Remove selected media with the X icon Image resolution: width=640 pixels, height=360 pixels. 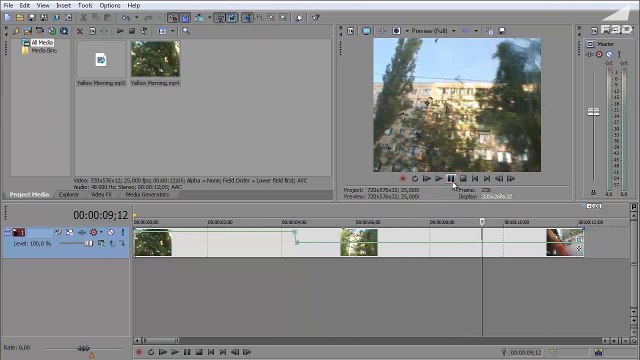pos(80,31)
